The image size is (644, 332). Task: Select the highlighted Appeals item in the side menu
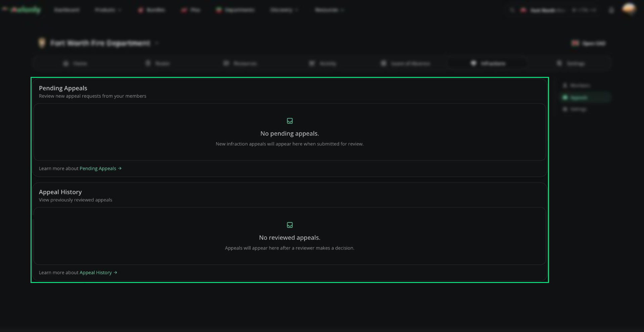coord(586,98)
